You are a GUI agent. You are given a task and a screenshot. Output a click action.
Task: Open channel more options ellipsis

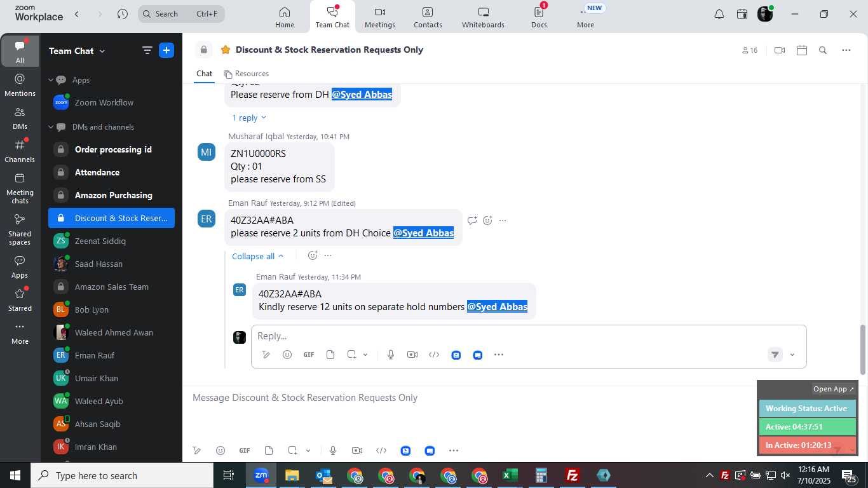[x=846, y=50]
